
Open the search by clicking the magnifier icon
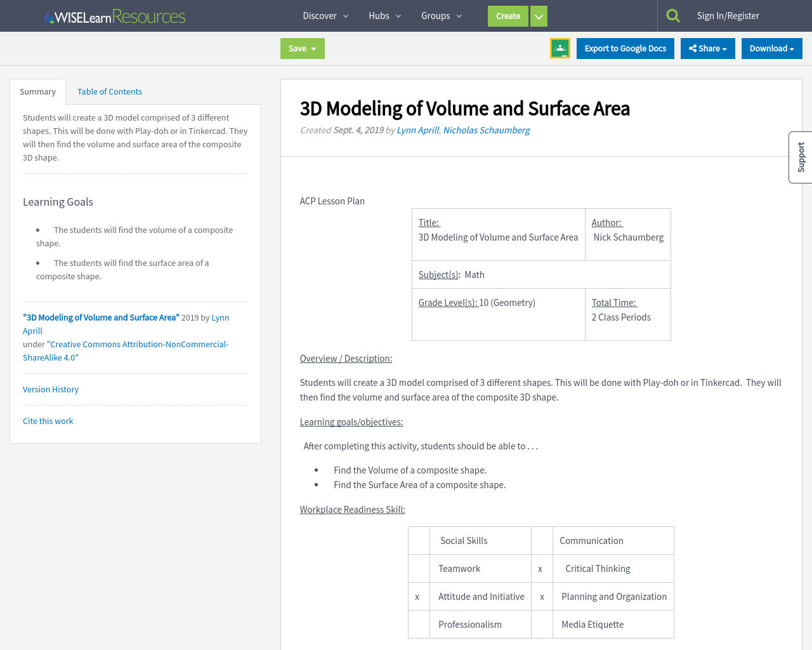674,15
